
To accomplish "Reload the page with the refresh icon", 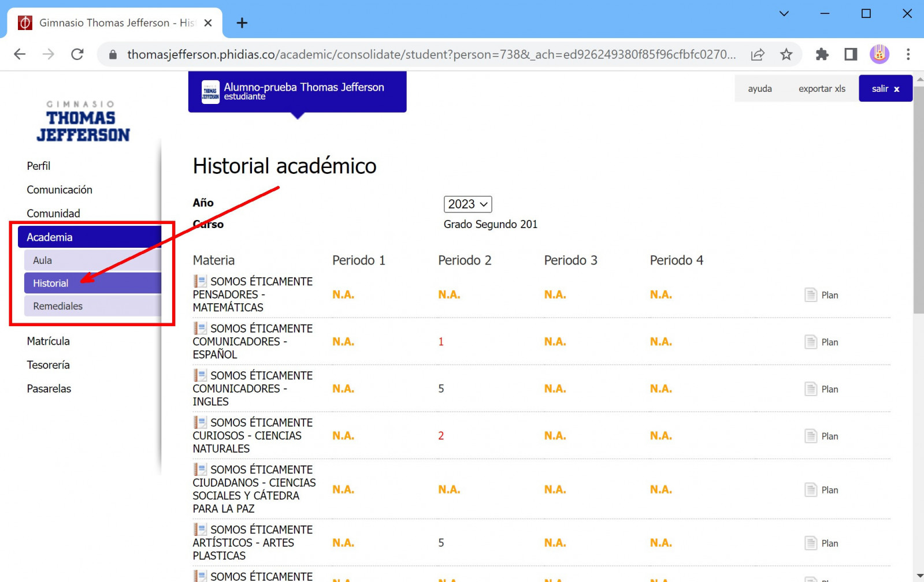I will point(77,55).
